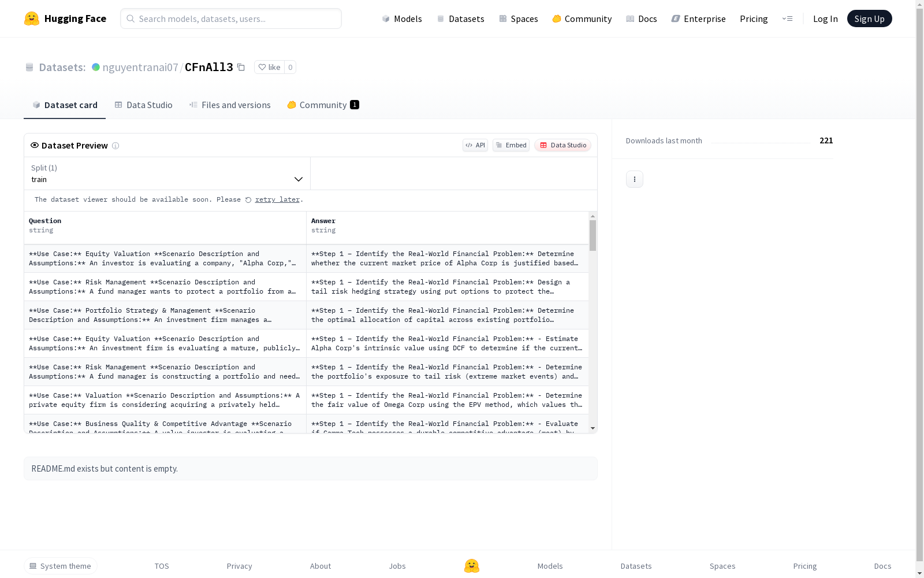Go to Models in top navigation

(402, 18)
